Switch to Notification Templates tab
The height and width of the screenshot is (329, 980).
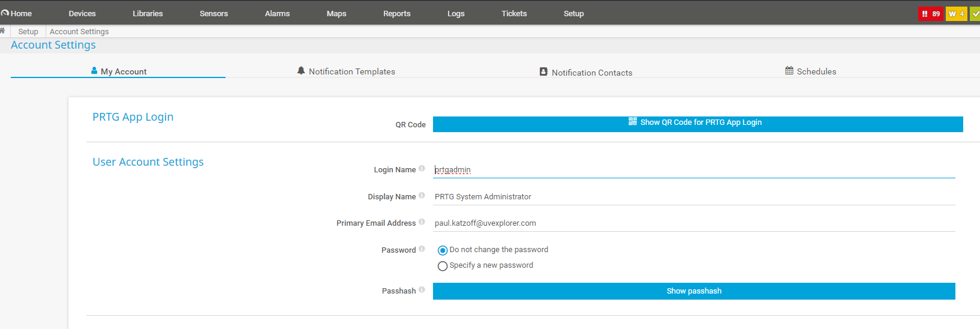pos(346,71)
